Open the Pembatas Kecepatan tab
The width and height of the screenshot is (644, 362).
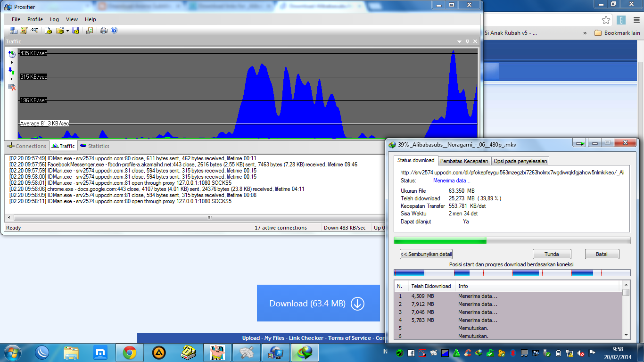(x=464, y=161)
